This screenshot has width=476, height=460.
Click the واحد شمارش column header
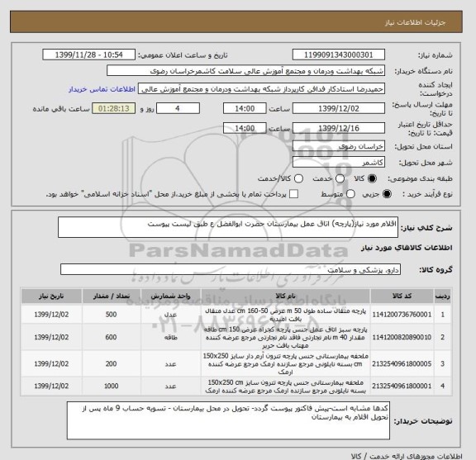tap(170, 296)
